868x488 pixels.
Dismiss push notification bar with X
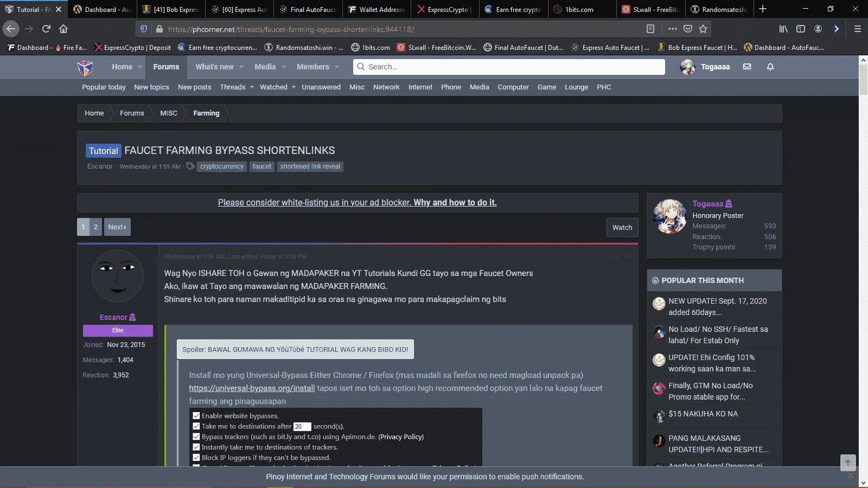[850, 476]
